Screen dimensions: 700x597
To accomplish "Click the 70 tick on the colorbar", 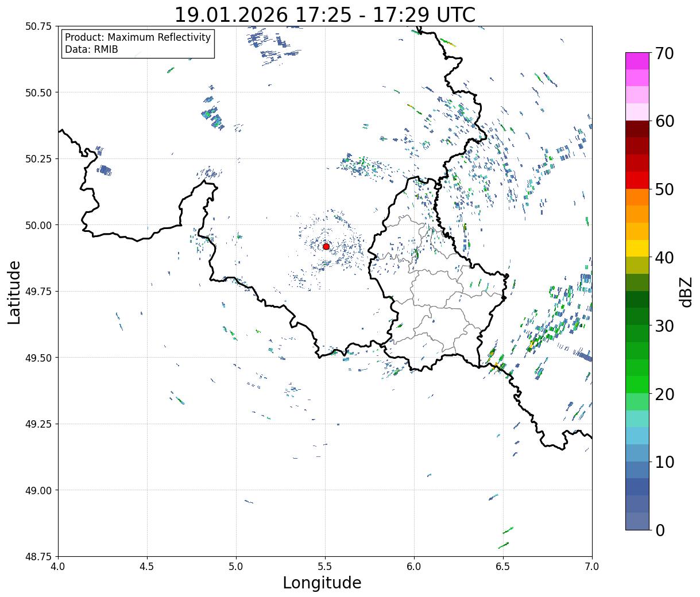I will tap(664, 53).
